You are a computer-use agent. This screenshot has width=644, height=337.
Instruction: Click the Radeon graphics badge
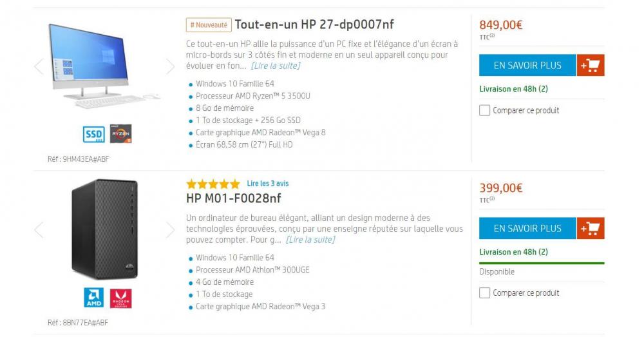click(120, 297)
